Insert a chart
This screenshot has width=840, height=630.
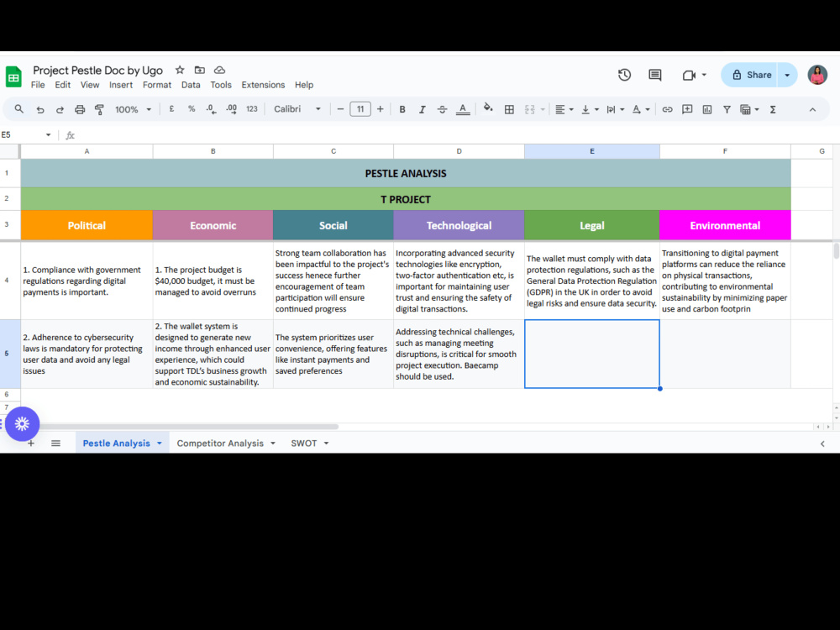[707, 109]
